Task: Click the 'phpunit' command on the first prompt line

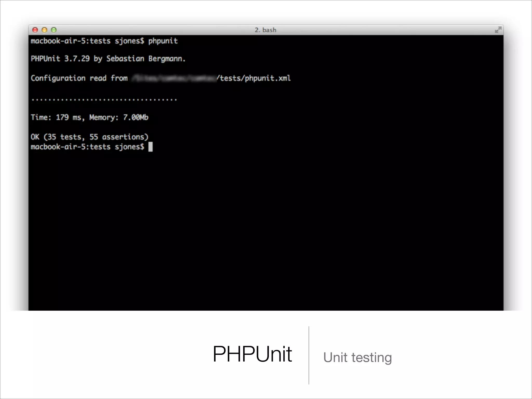Action: pos(163,41)
